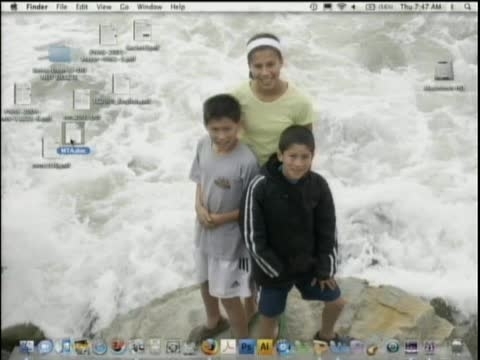Click the clock showing Thu 7:47 AM
This screenshot has height=360, width=480.
[x=421, y=7]
